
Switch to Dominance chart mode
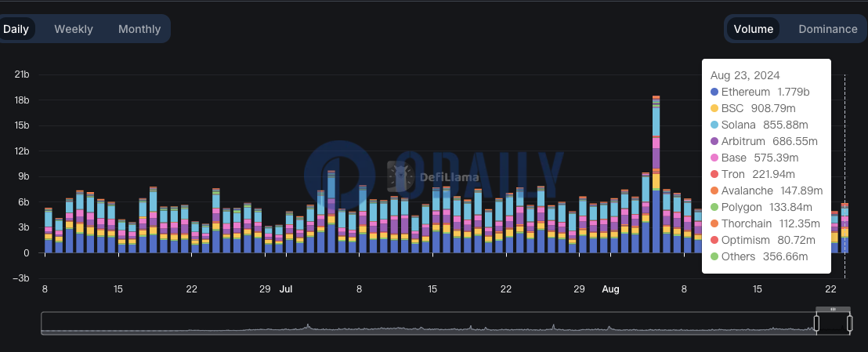tap(827, 29)
